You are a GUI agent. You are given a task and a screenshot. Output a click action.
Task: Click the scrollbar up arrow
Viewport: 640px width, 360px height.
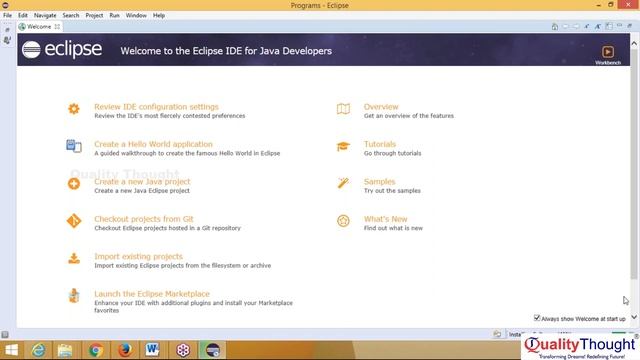[x=634, y=43]
